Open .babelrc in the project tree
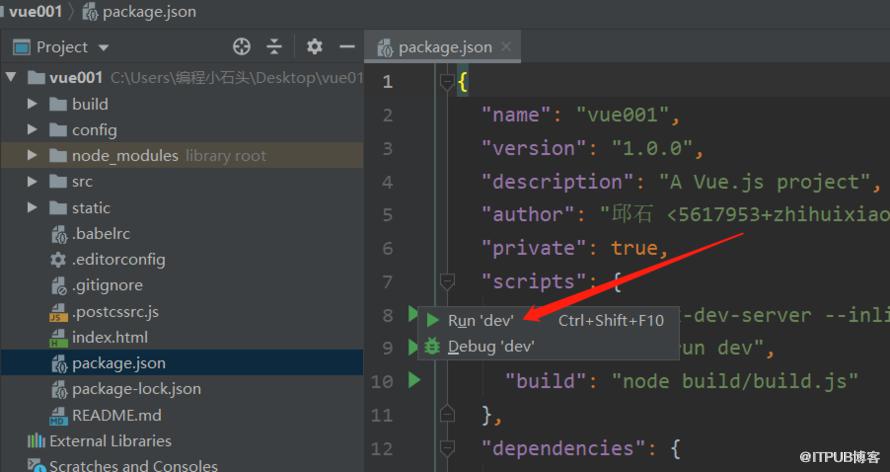Screen dimensions: 890x472 coord(101,234)
